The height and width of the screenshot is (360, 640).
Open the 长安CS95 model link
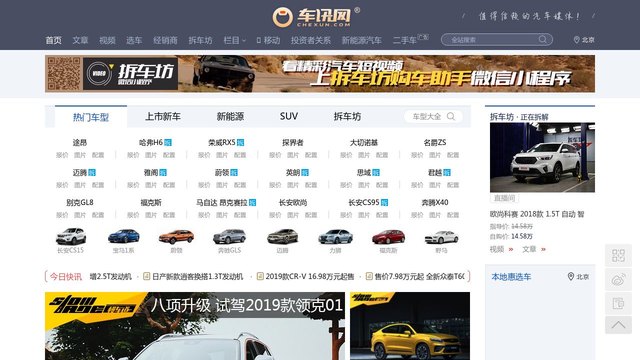click(364, 202)
